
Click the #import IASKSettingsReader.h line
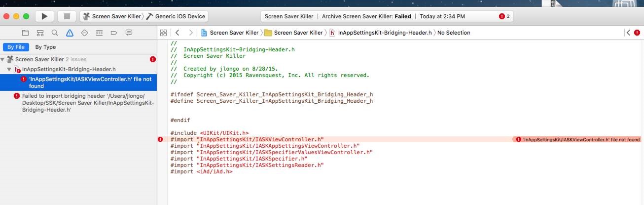[x=247, y=165]
